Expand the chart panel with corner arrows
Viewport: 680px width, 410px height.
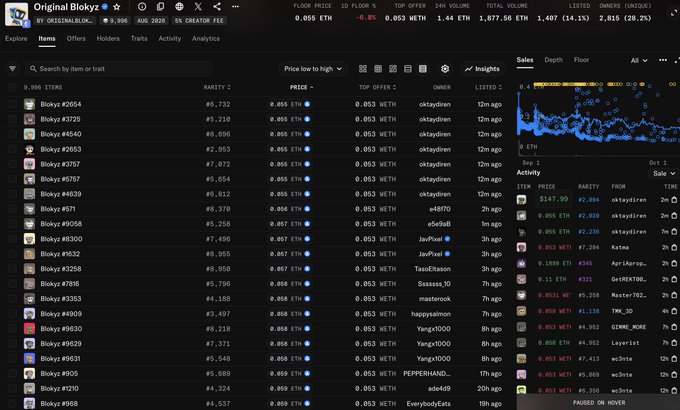[677, 60]
